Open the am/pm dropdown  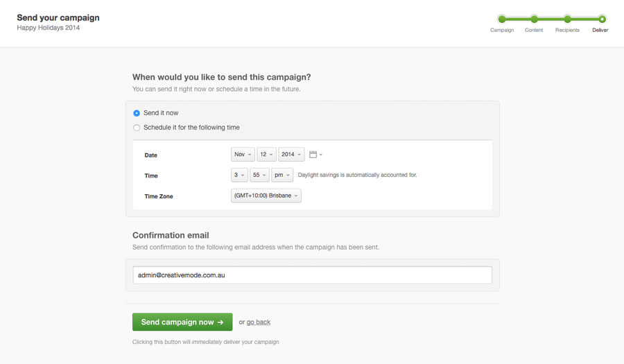coord(282,175)
